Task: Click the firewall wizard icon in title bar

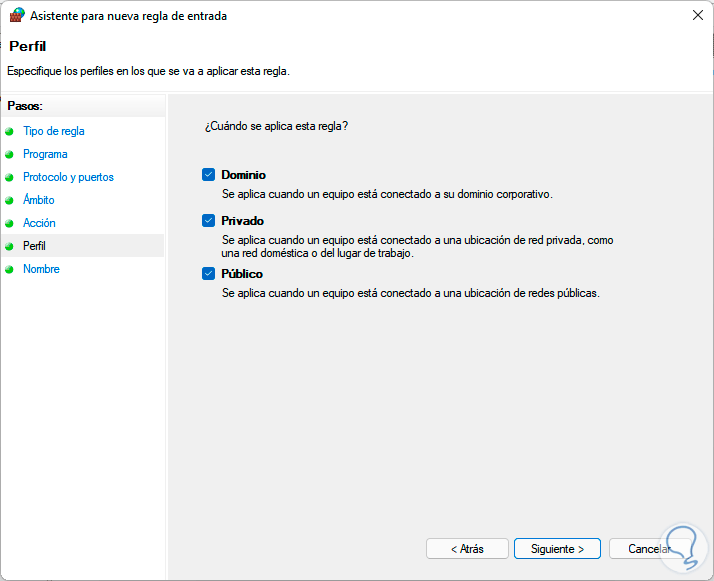Action: point(17,16)
